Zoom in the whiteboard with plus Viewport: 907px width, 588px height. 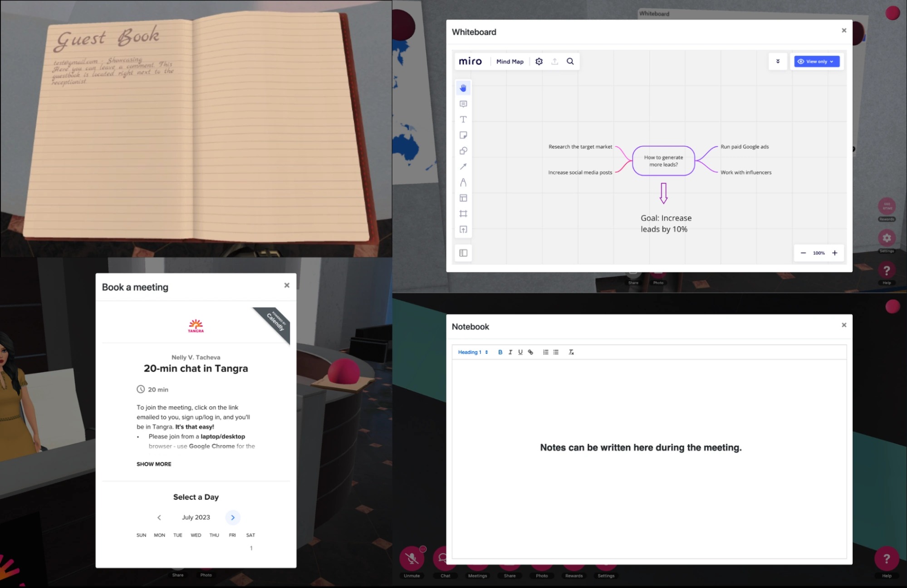pyautogui.click(x=834, y=253)
